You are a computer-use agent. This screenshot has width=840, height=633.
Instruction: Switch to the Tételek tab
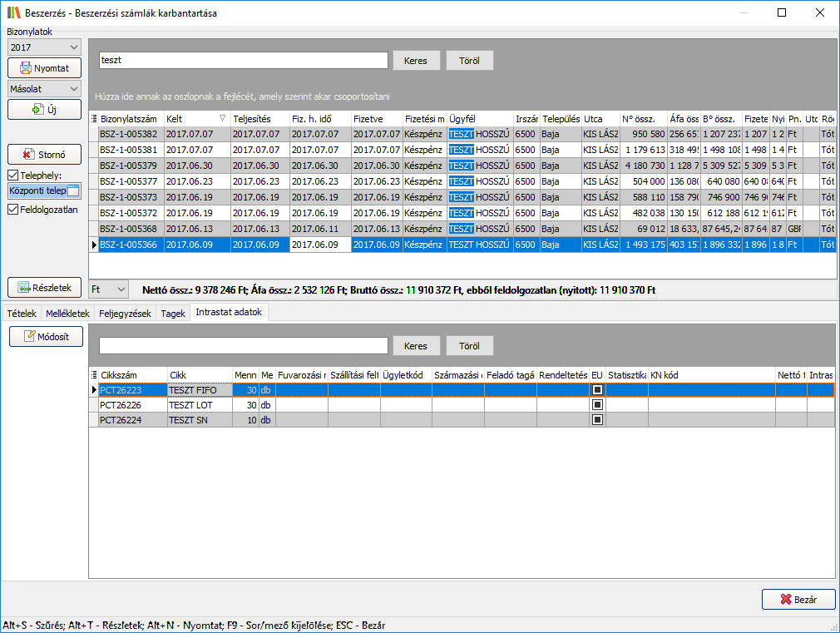coord(21,314)
